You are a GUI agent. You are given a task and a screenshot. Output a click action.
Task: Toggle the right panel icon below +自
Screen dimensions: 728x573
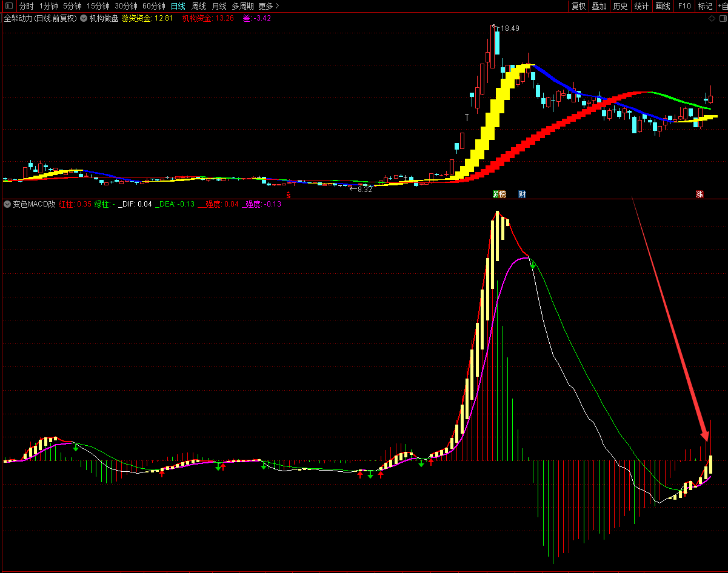coord(722,18)
